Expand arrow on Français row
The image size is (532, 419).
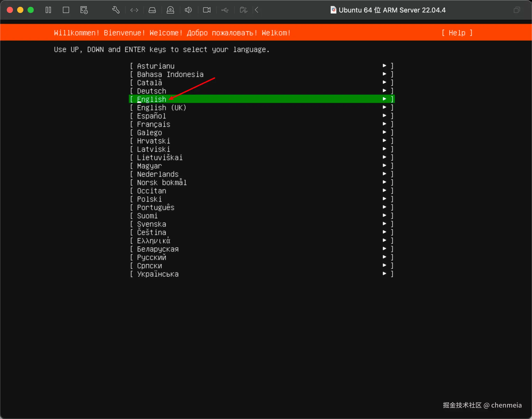pos(384,124)
